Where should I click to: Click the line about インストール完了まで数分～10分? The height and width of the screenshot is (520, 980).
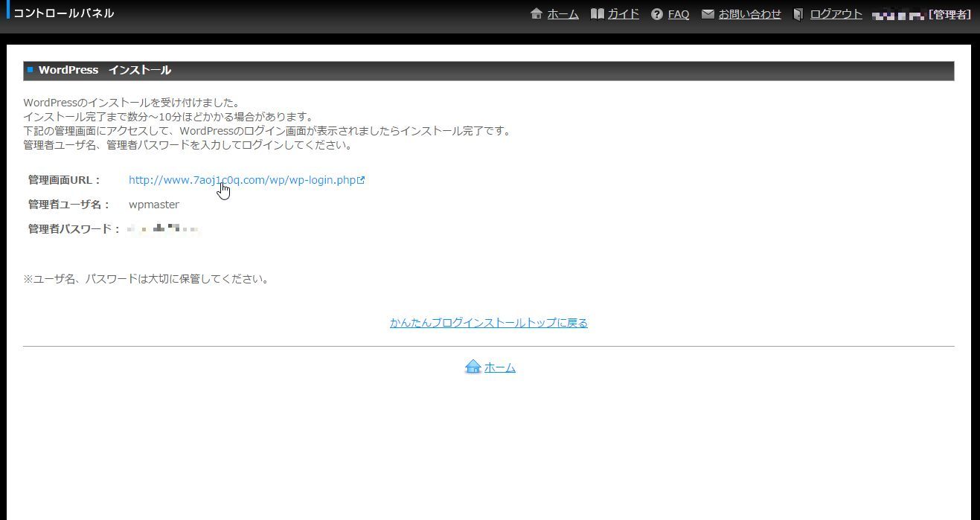point(168,117)
